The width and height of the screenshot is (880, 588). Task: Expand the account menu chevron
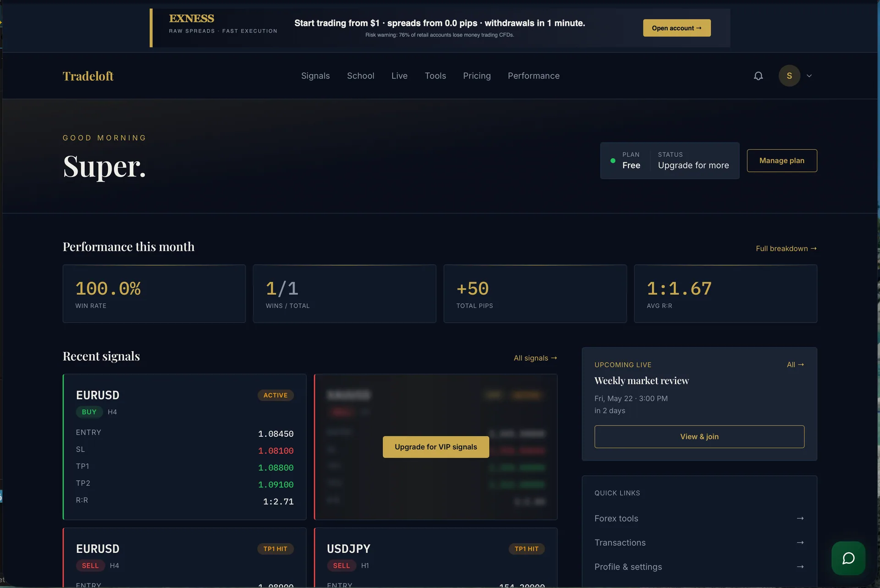(809, 76)
